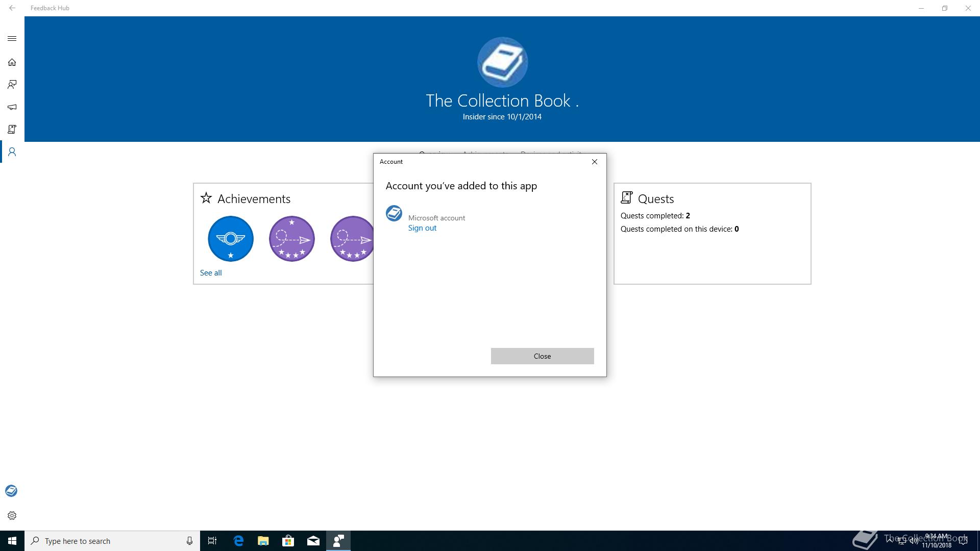Open Microsoft Store from the taskbar
This screenshot has height=551, width=980.
tap(288, 541)
